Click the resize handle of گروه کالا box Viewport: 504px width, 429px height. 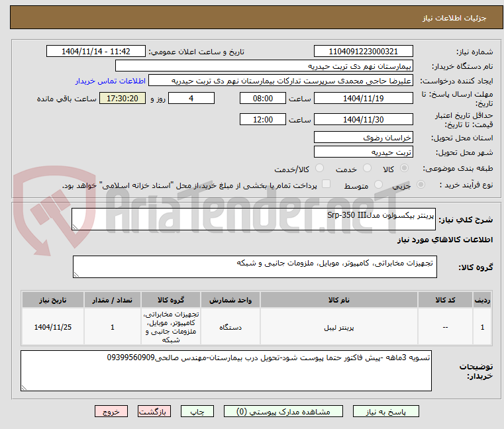[x=77, y=275]
